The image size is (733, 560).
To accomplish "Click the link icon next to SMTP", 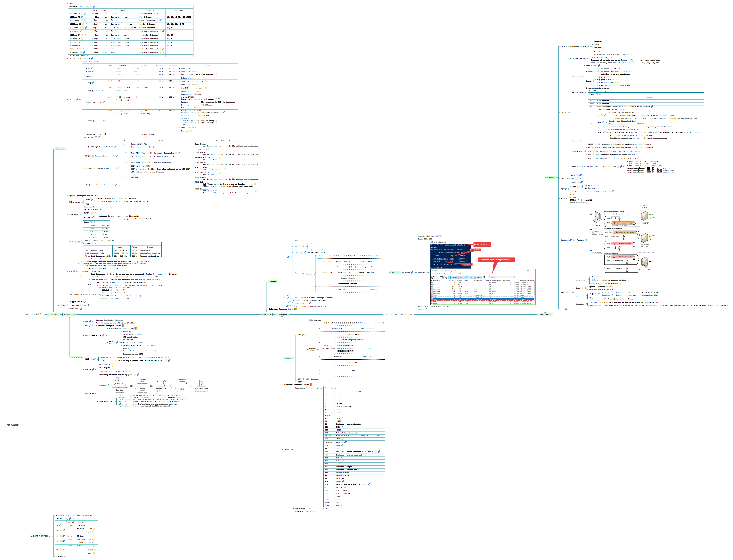I will tap(580, 175).
